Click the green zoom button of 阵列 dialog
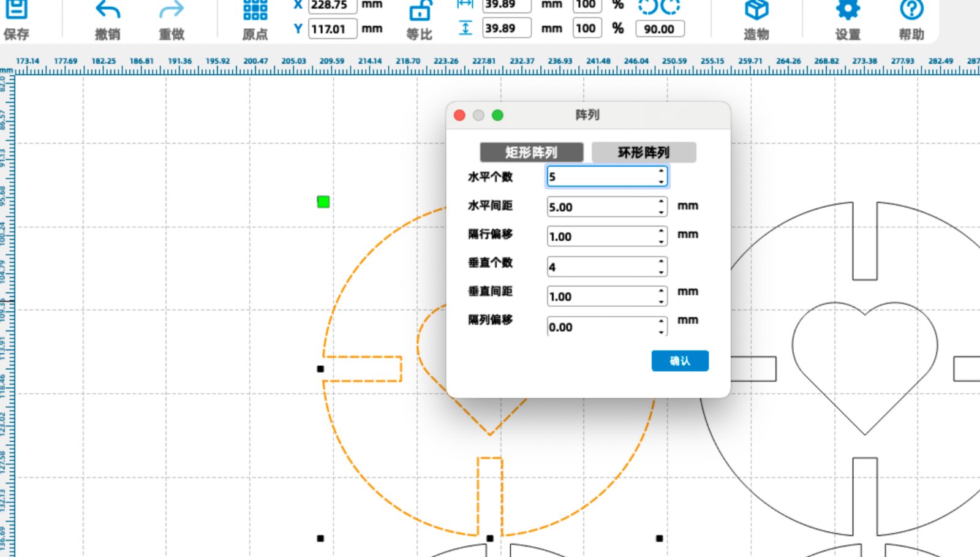980x557 pixels. pyautogui.click(x=497, y=115)
